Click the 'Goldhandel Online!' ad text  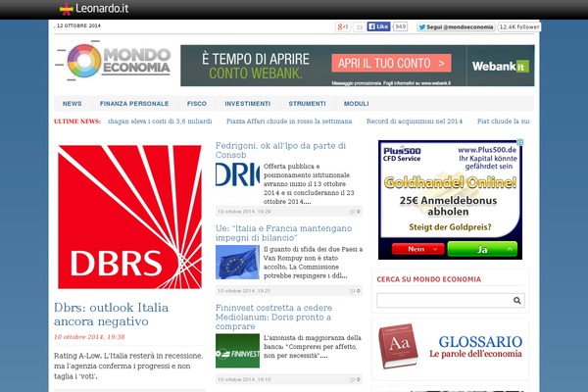[x=450, y=182]
